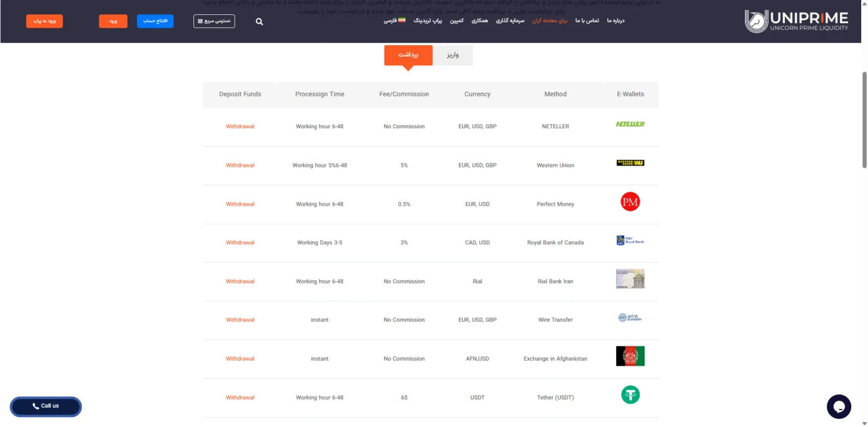Click the Call us button

[x=46, y=407]
